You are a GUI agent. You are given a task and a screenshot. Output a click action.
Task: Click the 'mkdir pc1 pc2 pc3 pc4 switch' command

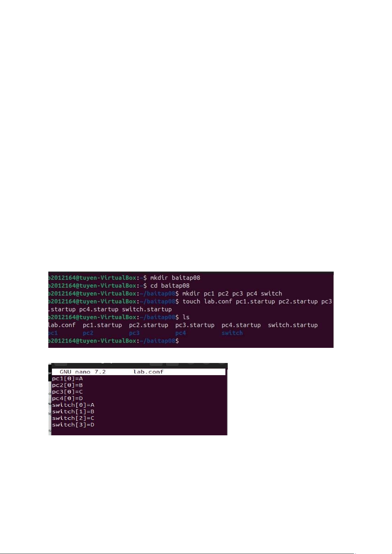[x=232, y=294]
